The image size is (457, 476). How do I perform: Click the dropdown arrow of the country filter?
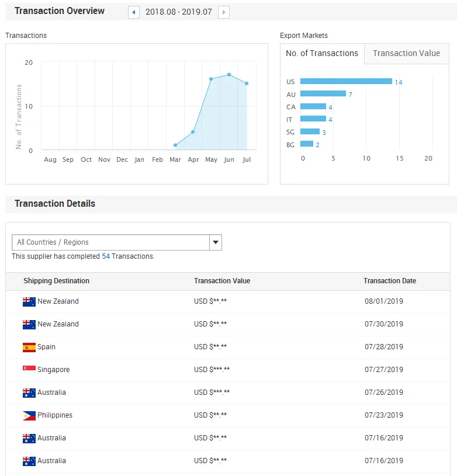pos(215,242)
